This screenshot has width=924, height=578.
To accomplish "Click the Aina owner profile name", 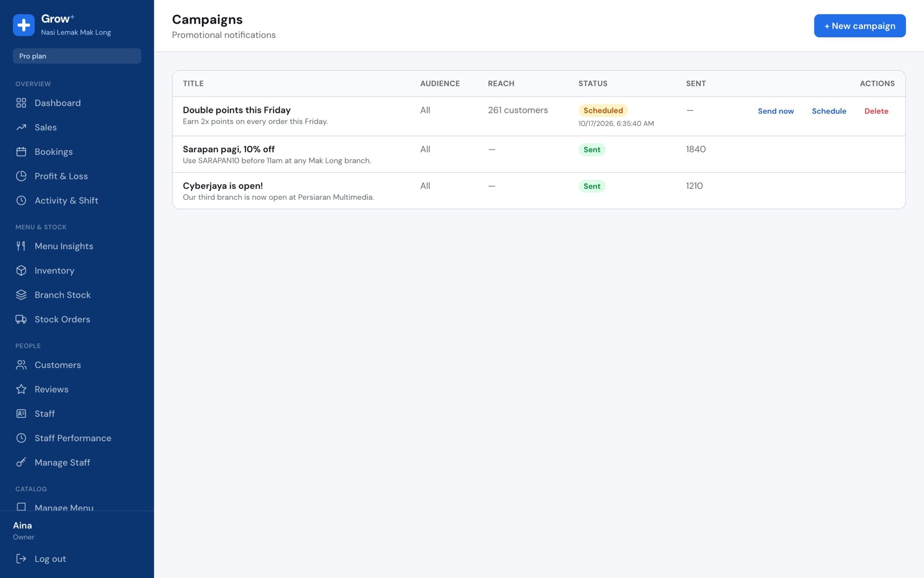I will [x=22, y=525].
